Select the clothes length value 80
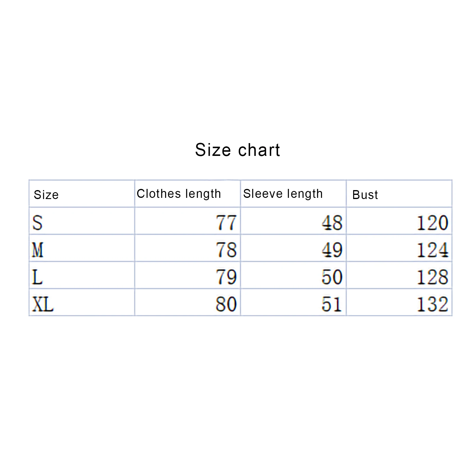Viewport: 476px width, 476px height. click(226, 304)
